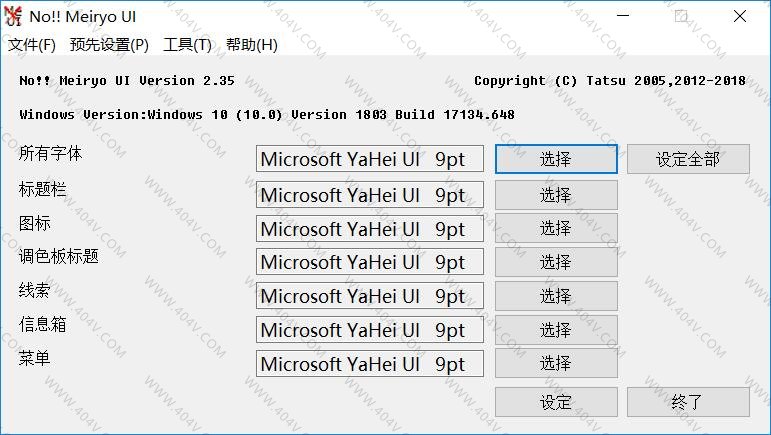Click 选择 button for 所有字体
Viewport: 771px width, 435px height.
pos(556,159)
